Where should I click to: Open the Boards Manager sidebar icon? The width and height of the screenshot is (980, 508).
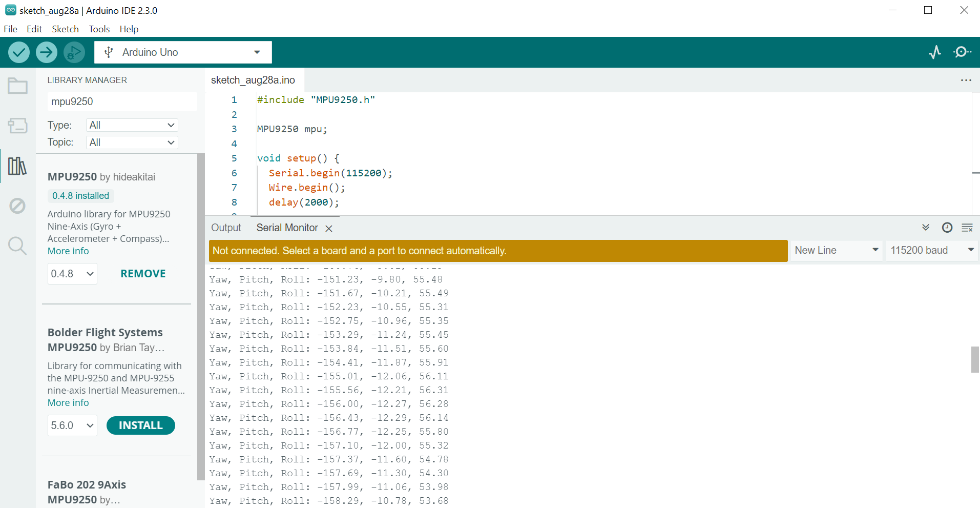coord(17,126)
